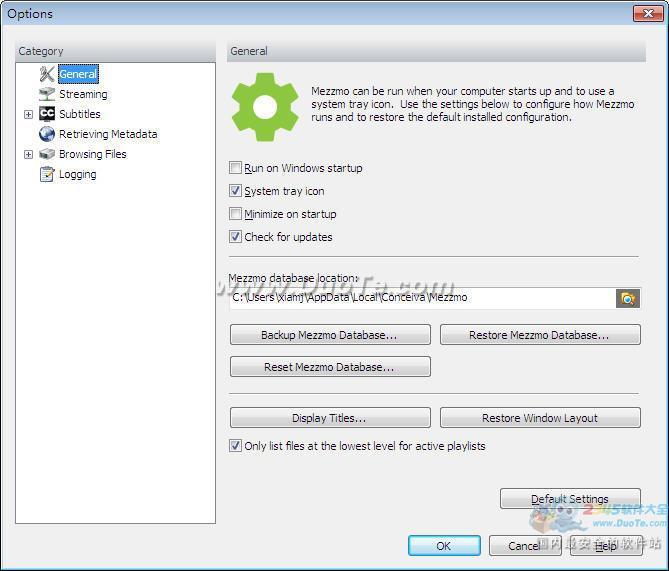Open Display Titles dialog
Screen dimensions: 669x571
330,417
